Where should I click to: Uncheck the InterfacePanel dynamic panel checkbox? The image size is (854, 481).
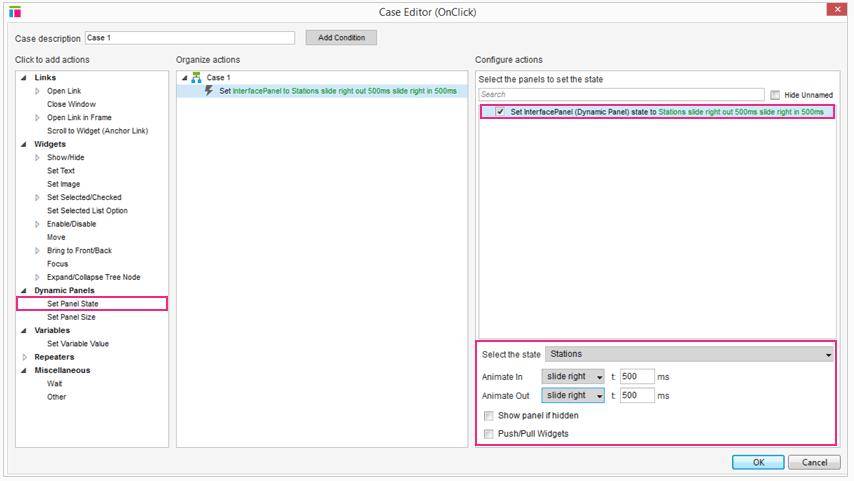tap(500, 112)
